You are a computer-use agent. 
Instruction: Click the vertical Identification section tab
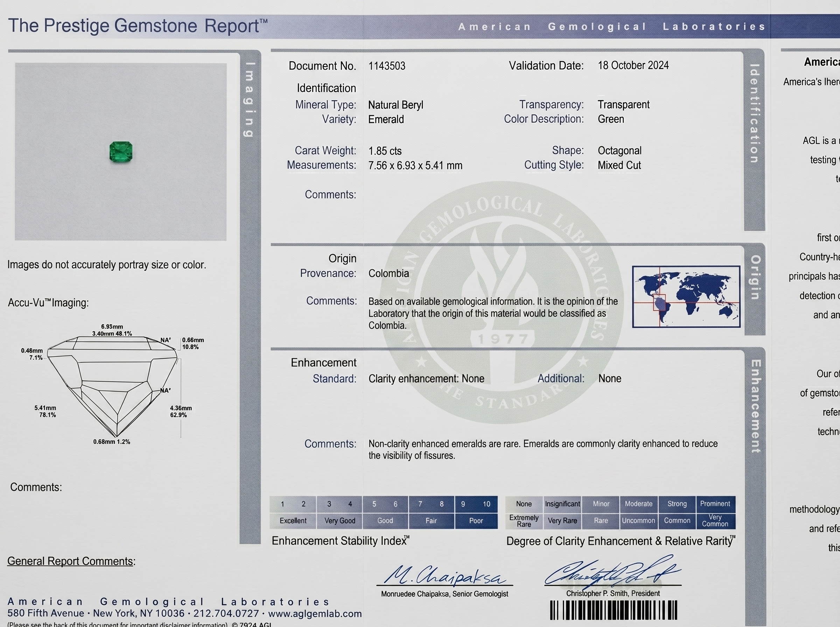click(754, 140)
